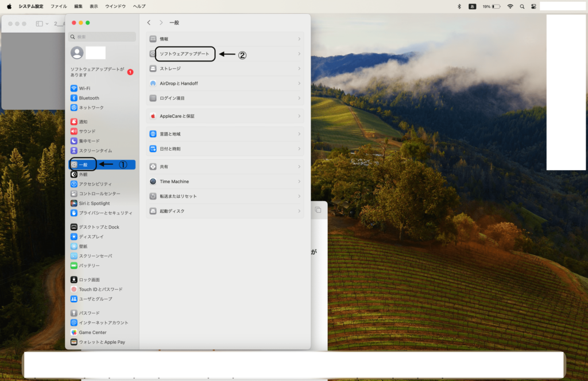Select the Siri と Spotlight icon

tap(74, 203)
